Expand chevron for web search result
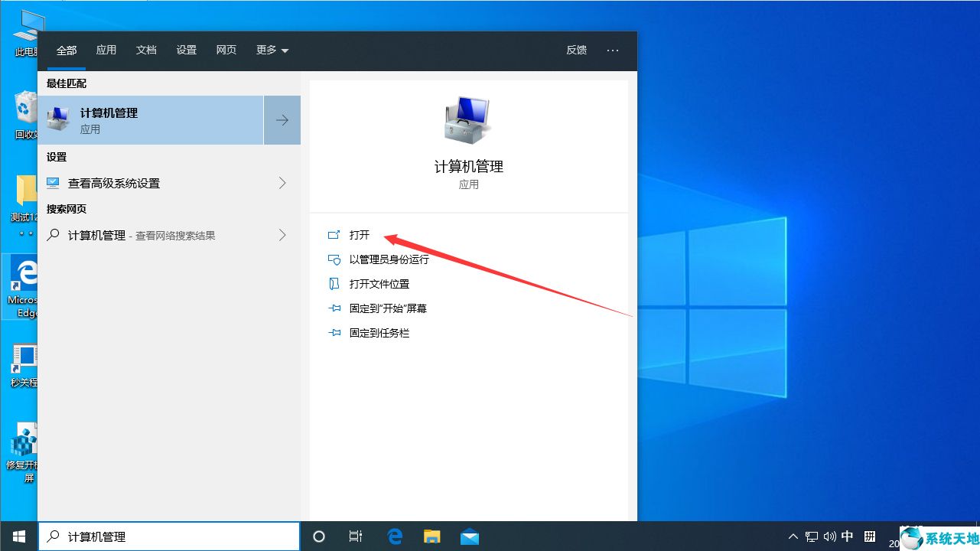Viewport: 980px width, 551px height. (282, 235)
